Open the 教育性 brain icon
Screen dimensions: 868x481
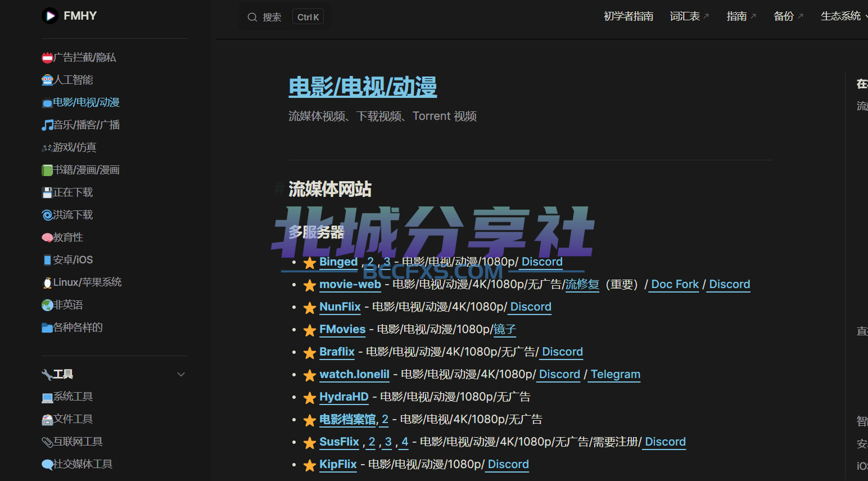coord(47,237)
